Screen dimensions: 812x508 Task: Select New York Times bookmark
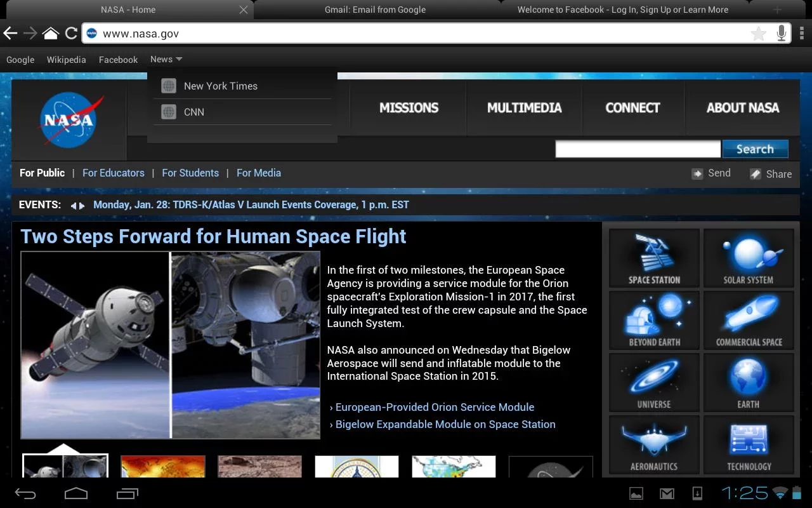[x=242, y=86]
